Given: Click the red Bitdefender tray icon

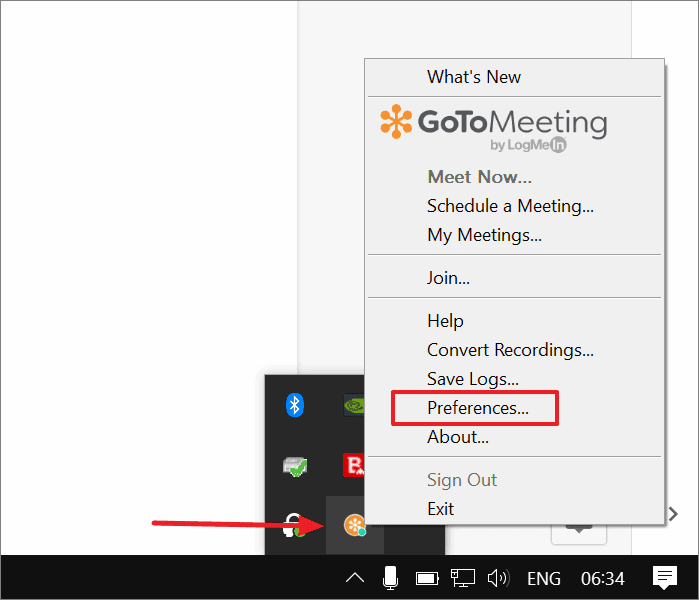Looking at the screenshot, I should tap(354, 465).
